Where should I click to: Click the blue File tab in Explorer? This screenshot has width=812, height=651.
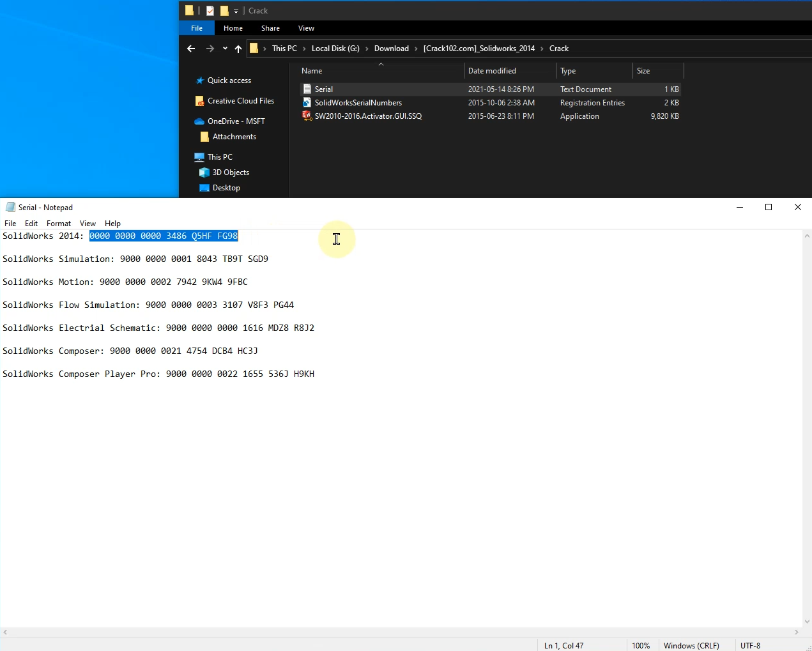coord(197,28)
